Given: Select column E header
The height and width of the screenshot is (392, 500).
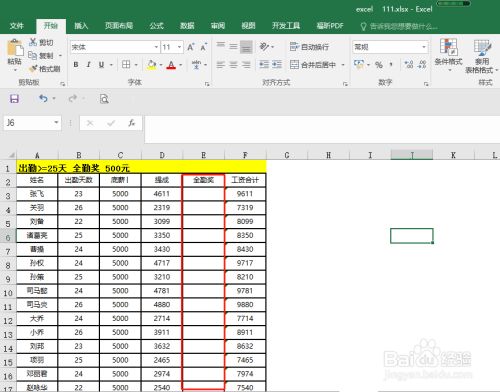Looking at the screenshot, I should (203, 155).
